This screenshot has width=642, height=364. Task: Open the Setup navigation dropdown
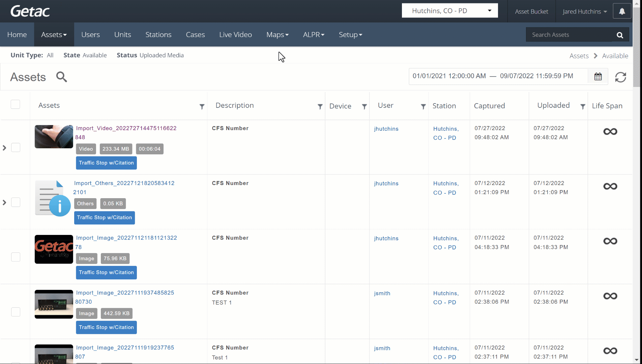tap(350, 35)
